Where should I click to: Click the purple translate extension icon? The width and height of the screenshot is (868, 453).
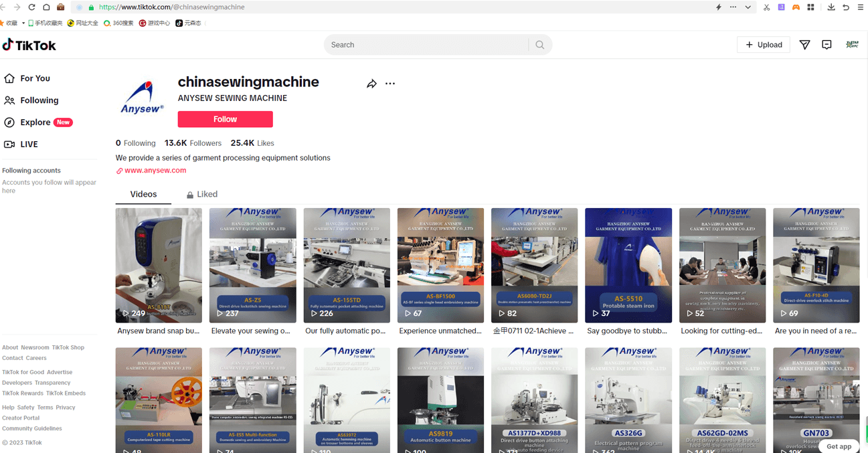pyautogui.click(x=781, y=7)
